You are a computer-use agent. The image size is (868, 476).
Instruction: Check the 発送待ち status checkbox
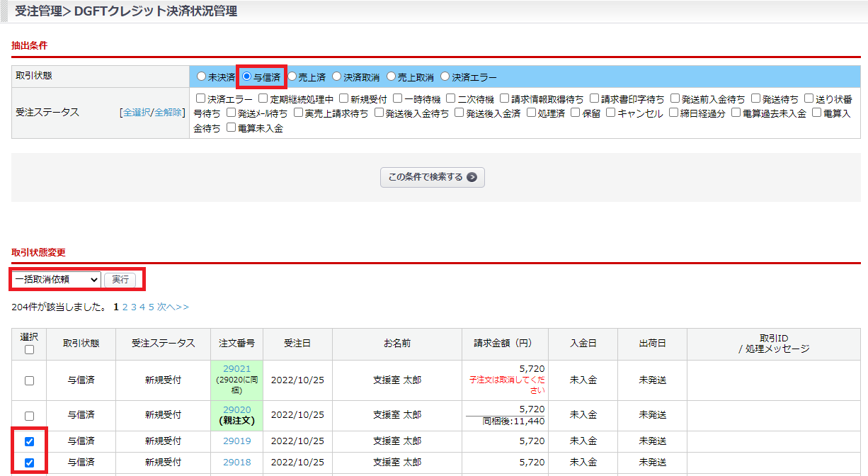pos(755,98)
